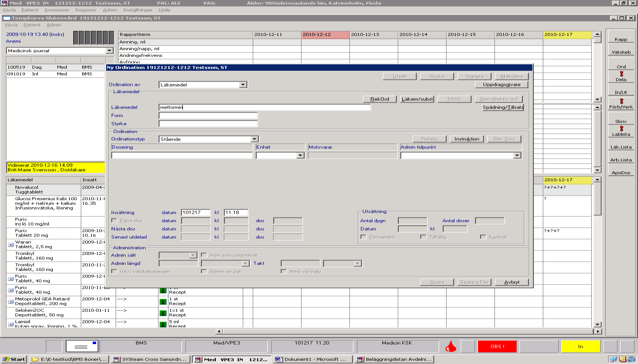Viewport: 638px width, 364px height.
Task: Click green info icon in Lamisil row
Action: click(x=162, y=324)
